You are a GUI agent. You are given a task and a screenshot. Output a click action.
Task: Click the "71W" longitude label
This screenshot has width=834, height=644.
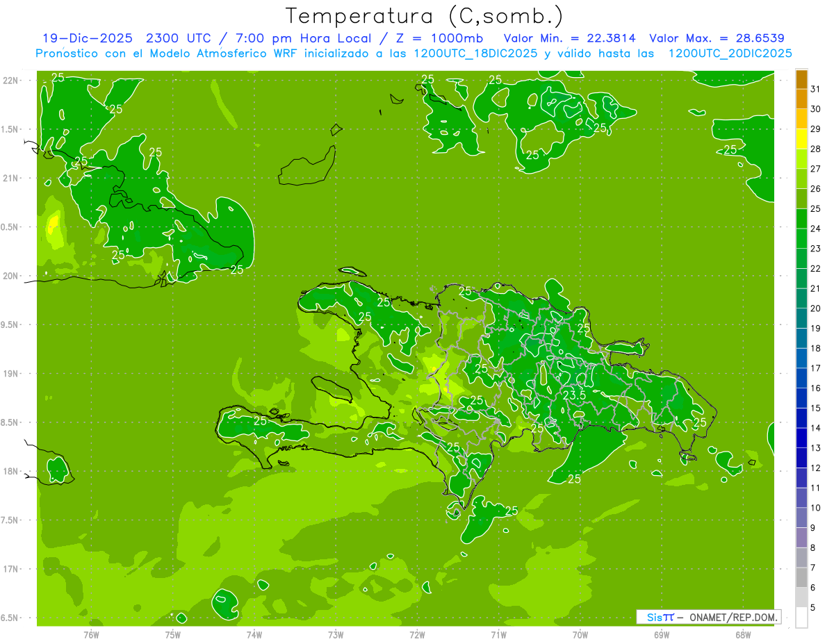[498, 634]
